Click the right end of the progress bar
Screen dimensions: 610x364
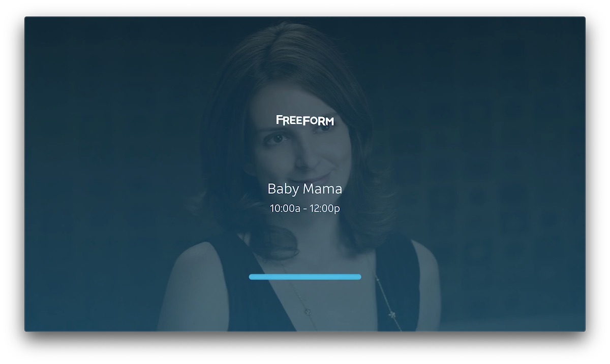click(359, 277)
